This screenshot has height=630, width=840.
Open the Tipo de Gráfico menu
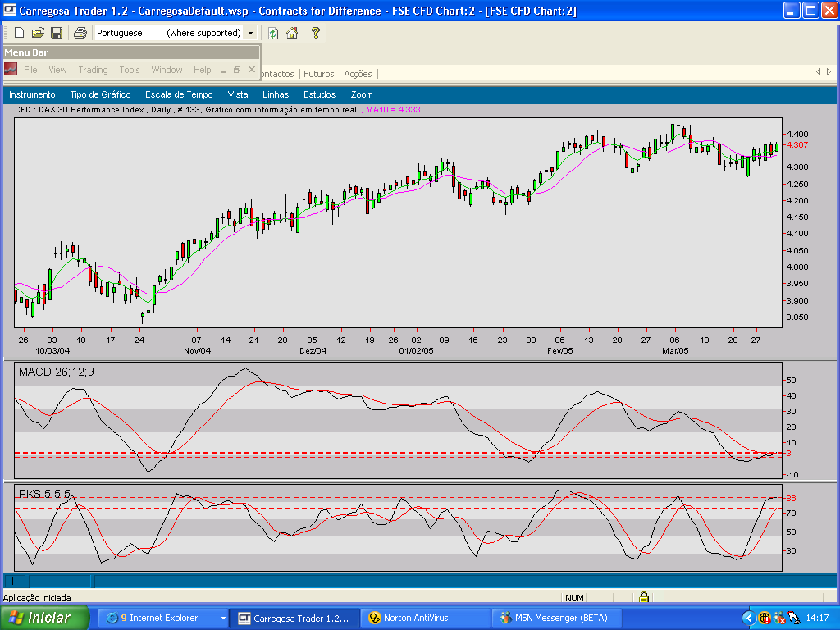click(100, 94)
